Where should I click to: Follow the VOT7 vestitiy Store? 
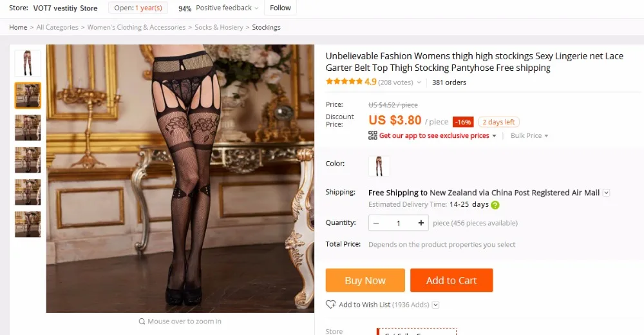pos(280,8)
